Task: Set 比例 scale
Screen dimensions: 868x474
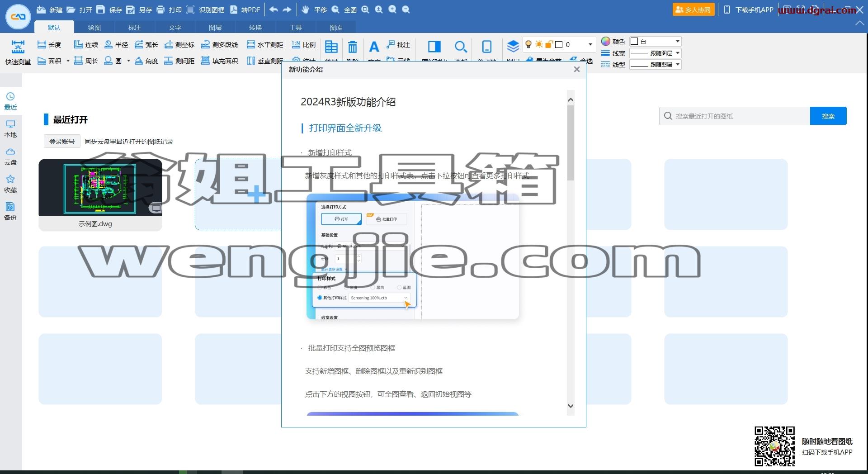Action: pyautogui.click(x=303, y=44)
